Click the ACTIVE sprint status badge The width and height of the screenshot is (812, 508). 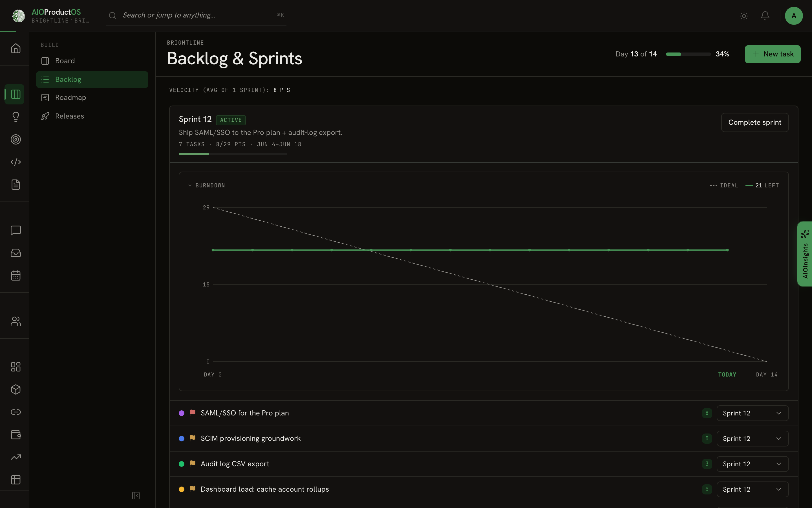(231, 120)
